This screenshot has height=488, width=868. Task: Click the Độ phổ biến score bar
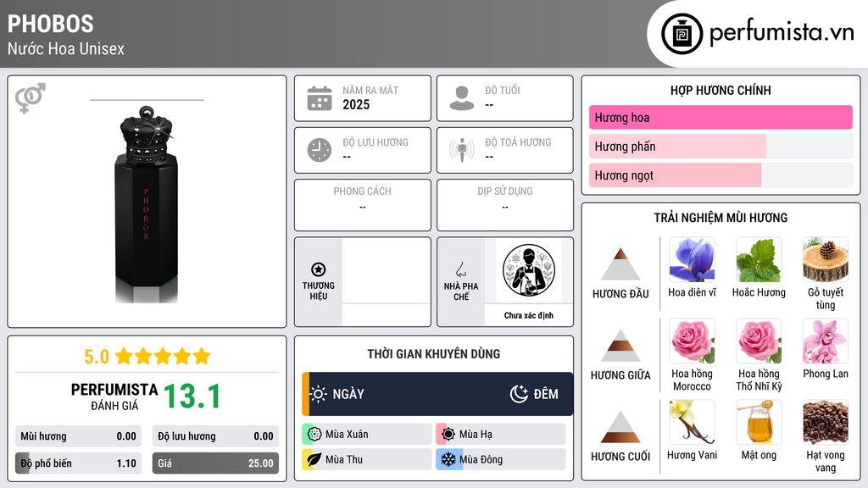point(78,463)
